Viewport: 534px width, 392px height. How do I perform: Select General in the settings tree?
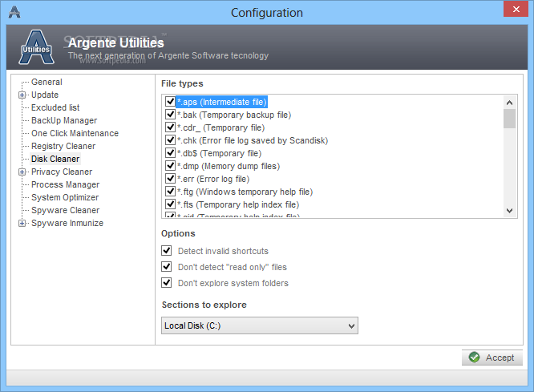click(x=47, y=82)
